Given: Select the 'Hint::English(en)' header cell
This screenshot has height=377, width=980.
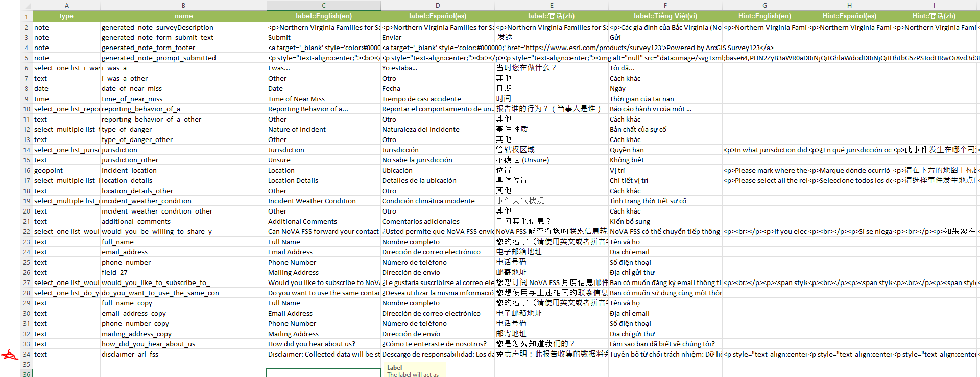Looking at the screenshot, I should click(764, 16).
